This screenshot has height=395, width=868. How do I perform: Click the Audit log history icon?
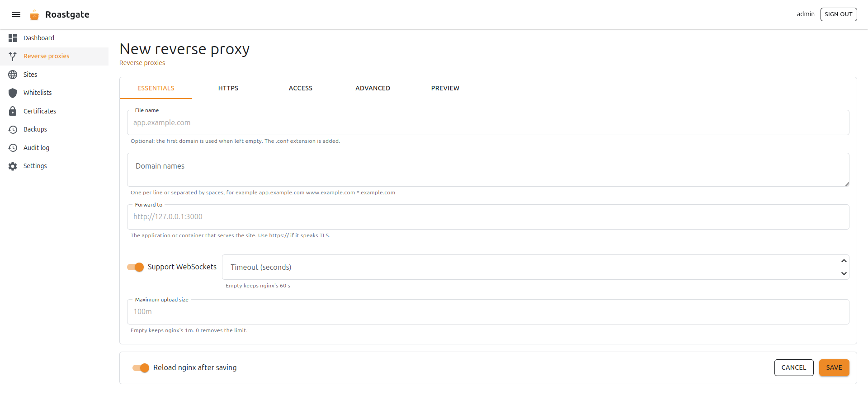pos(13,148)
